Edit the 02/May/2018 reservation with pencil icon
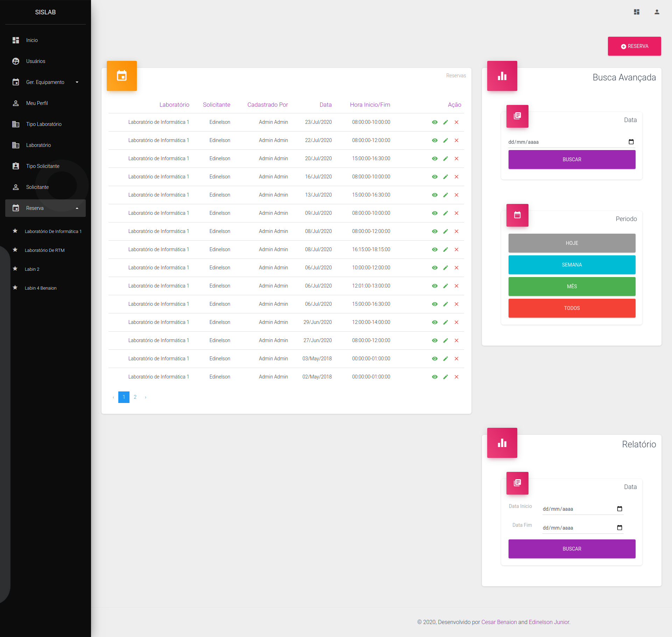672x637 pixels. (x=446, y=377)
